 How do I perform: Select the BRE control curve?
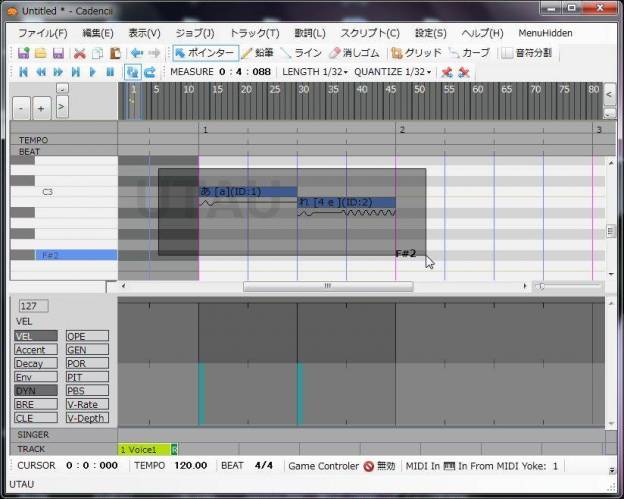click(36, 404)
